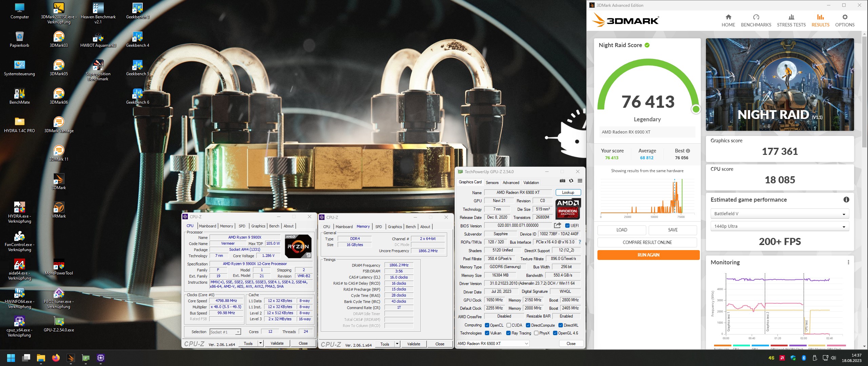Click the Lookup button in GPU-Z
The width and height of the screenshot is (868, 366).
pyautogui.click(x=568, y=192)
